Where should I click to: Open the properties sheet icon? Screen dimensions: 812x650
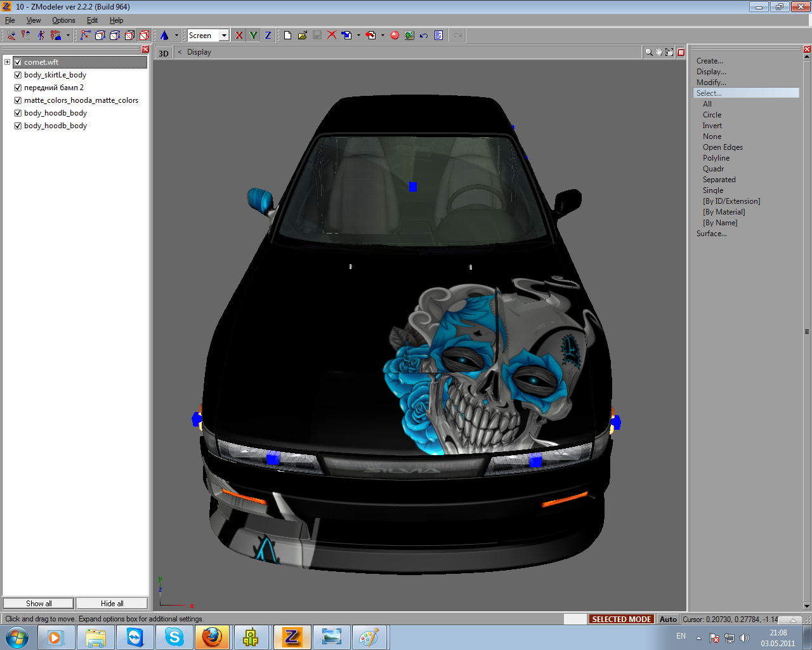pyautogui.click(x=438, y=36)
